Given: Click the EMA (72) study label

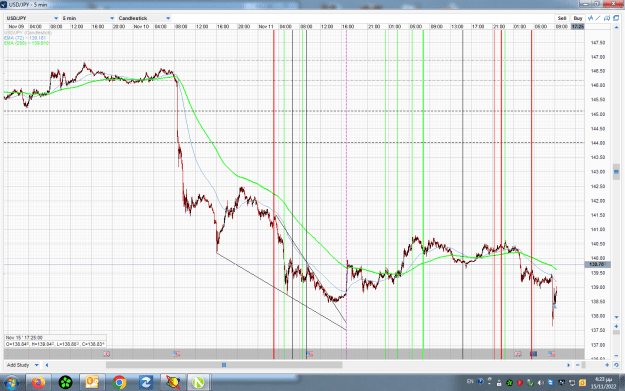Looking at the screenshot, I should pos(25,38).
